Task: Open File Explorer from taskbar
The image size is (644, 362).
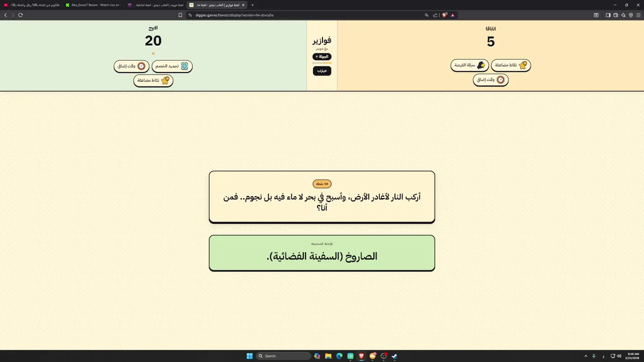Action: click(328, 356)
